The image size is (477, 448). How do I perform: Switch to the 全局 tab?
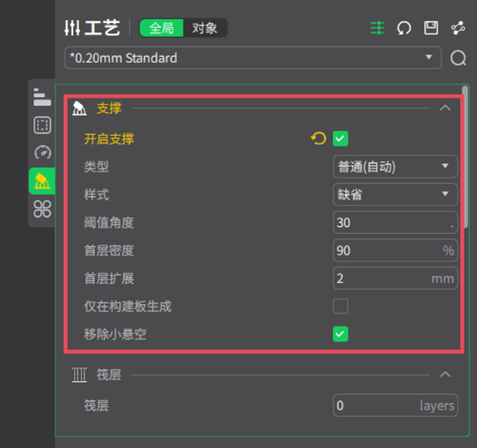[x=161, y=28]
